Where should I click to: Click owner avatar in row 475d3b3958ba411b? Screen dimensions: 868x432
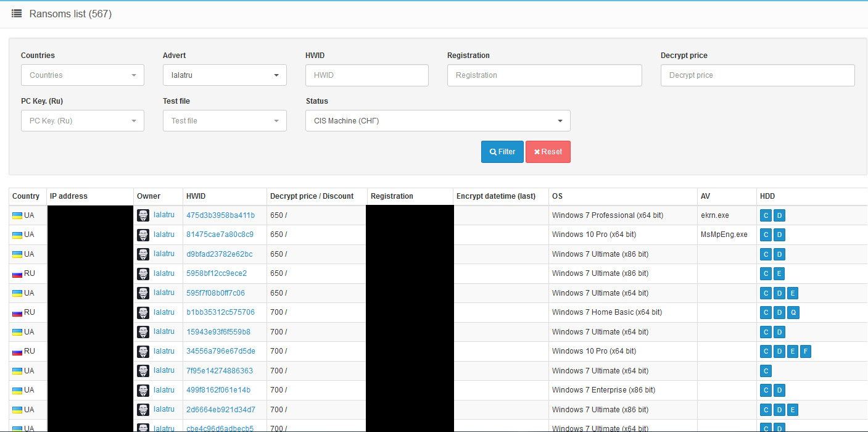pyautogui.click(x=143, y=215)
